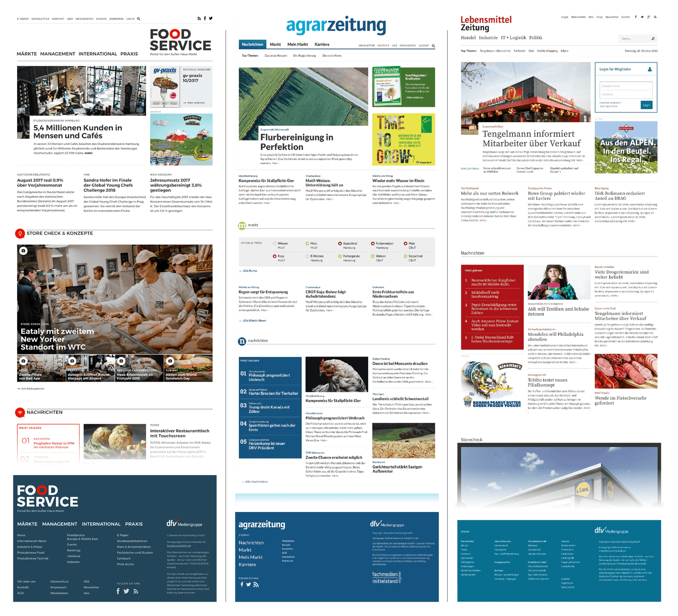Click the RSS icon in Lebensmittel Zeitung header
The height and width of the screenshot is (616, 678).
click(x=655, y=17)
